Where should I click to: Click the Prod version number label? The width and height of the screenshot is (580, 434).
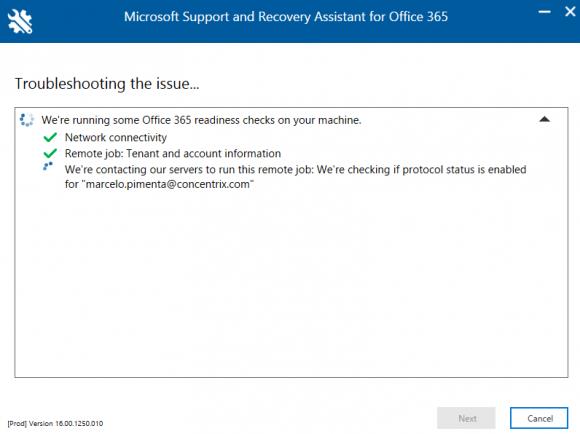pyautogui.click(x=55, y=424)
